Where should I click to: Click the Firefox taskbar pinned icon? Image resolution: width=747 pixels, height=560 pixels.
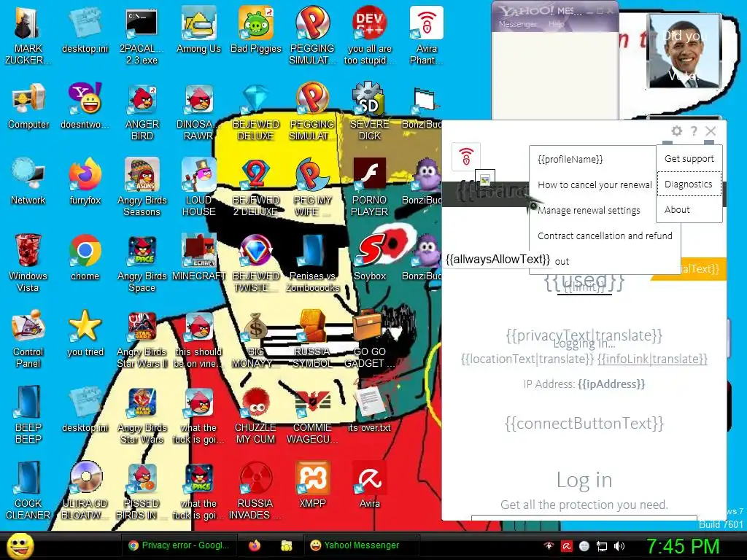pos(255,545)
